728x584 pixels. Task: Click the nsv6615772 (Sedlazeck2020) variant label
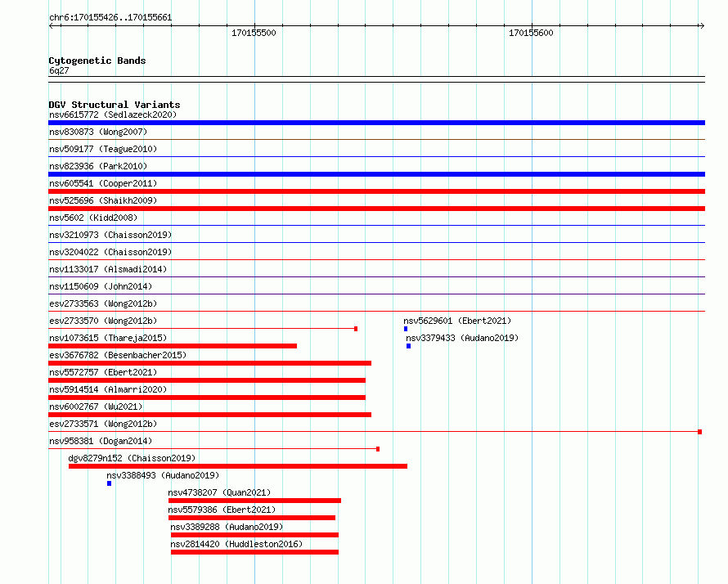point(113,115)
